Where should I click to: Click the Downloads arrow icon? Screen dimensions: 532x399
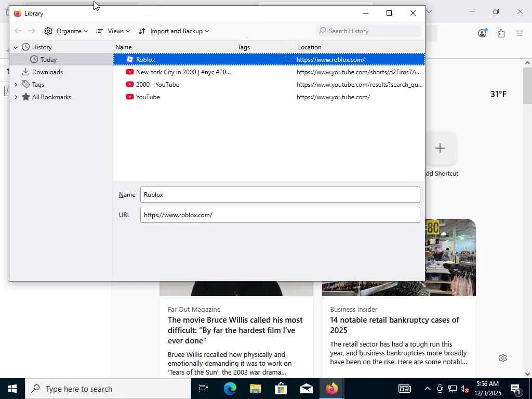tap(26, 72)
